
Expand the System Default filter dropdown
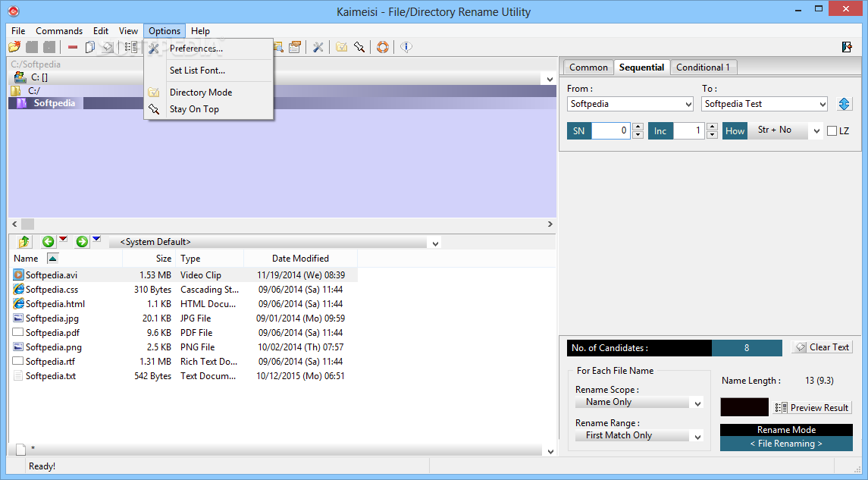[x=435, y=243]
